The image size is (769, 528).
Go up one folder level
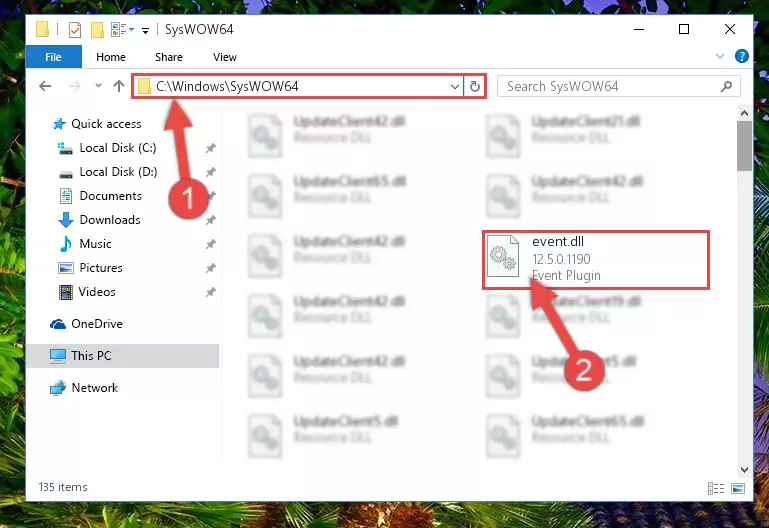point(119,86)
